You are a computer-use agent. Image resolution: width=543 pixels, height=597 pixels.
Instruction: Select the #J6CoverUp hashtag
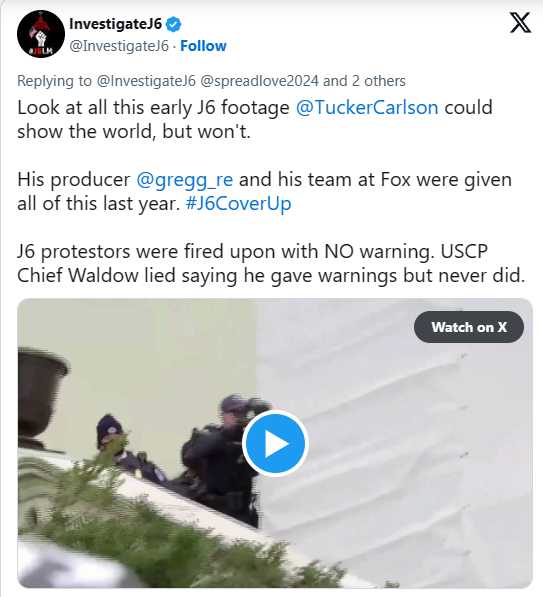tap(238, 203)
